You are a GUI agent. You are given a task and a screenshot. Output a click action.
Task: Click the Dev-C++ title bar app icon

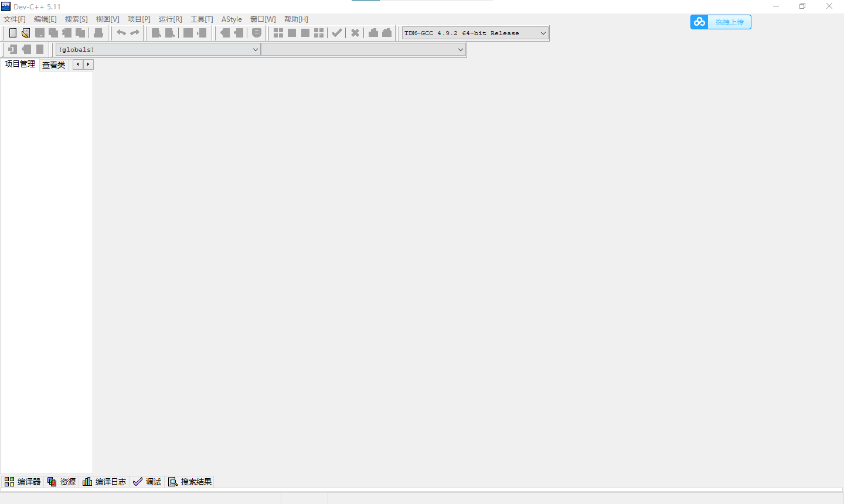6,6
